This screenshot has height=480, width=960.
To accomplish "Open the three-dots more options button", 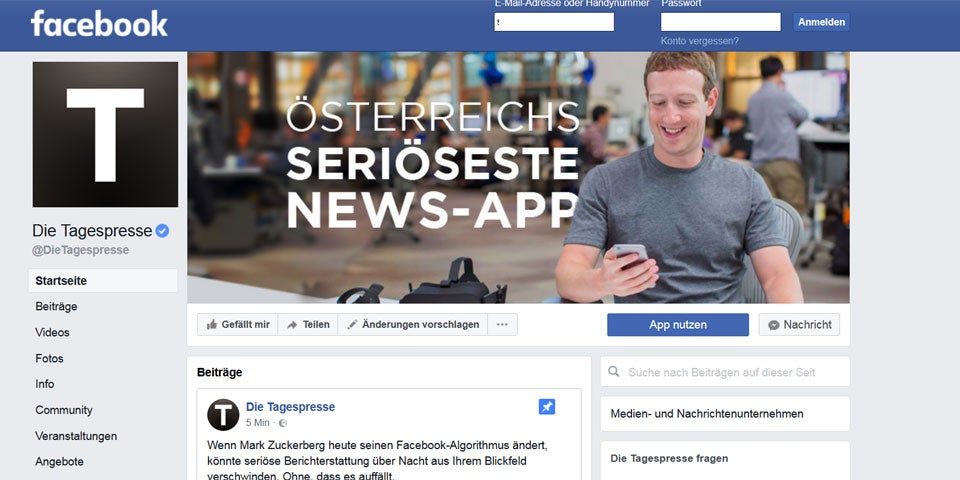I will coord(502,324).
